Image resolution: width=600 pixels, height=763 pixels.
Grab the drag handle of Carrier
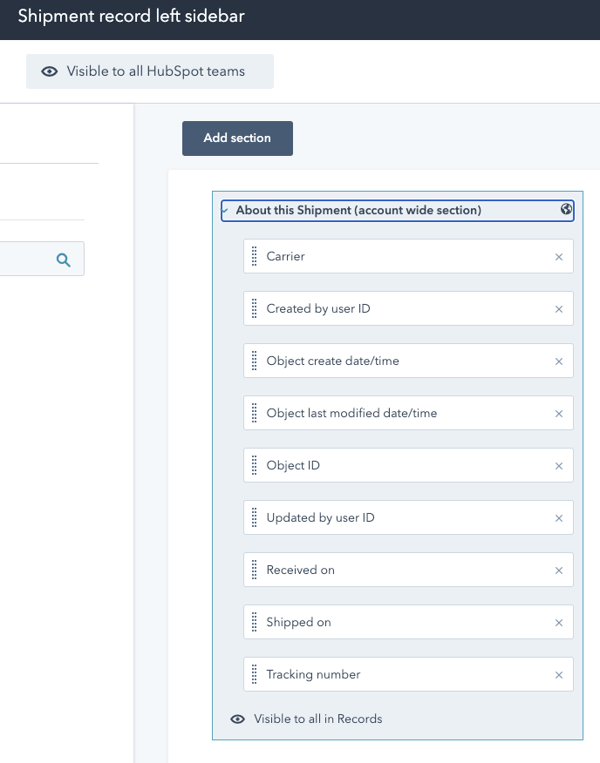pos(254,256)
